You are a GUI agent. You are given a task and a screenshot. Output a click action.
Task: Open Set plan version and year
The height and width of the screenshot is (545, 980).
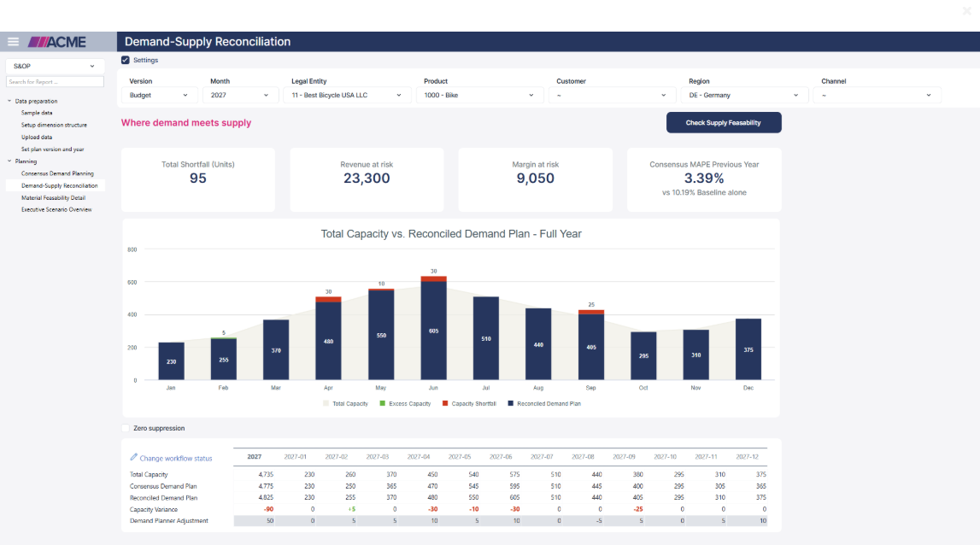tap(52, 149)
